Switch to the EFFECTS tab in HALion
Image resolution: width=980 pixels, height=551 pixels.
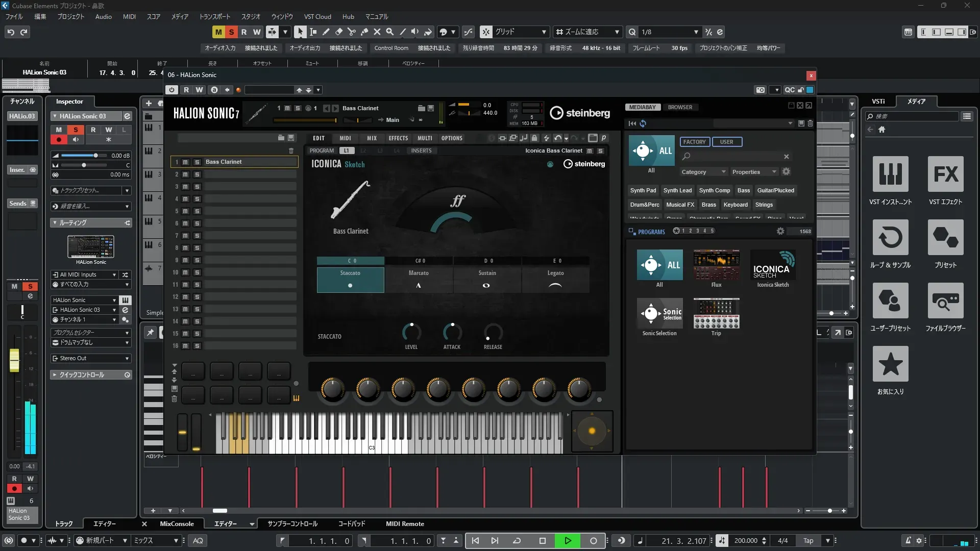[398, 138]
